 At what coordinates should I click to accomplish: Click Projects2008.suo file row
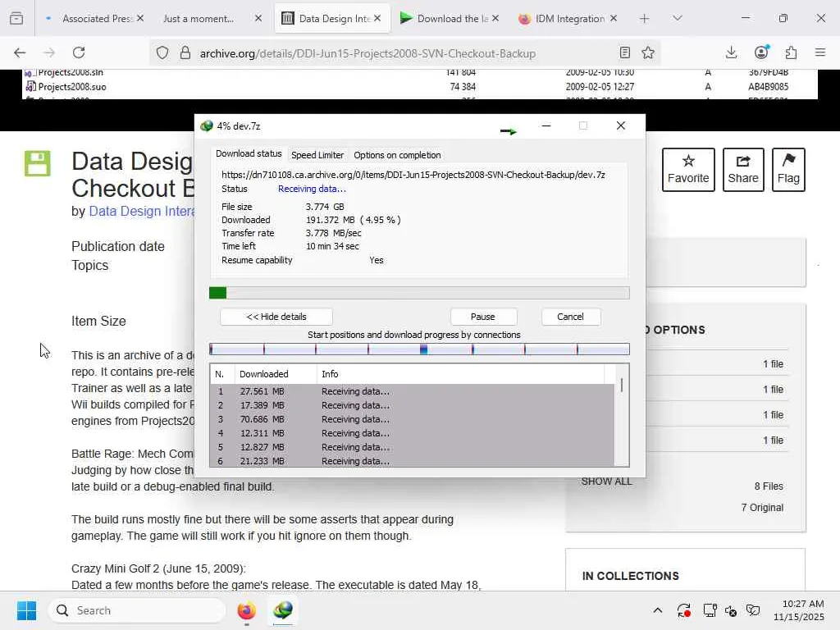pyautogui.click(x=421, y=87)
